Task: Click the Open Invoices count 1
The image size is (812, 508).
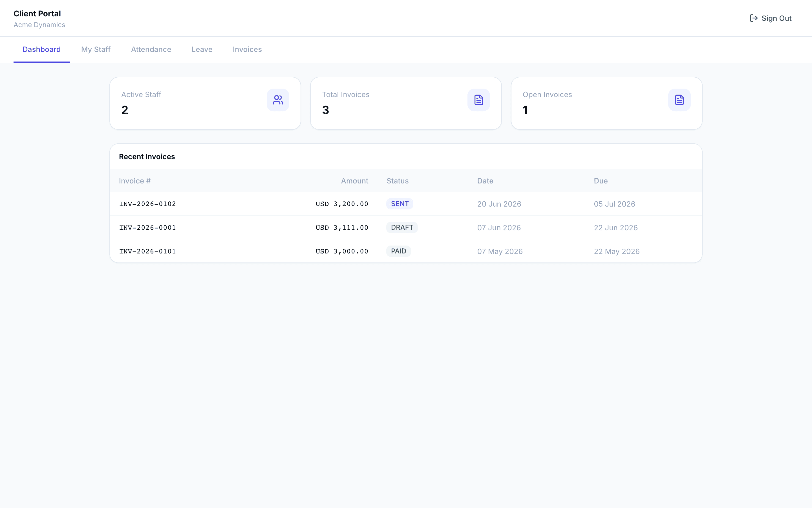Action: tap(526, 110)
